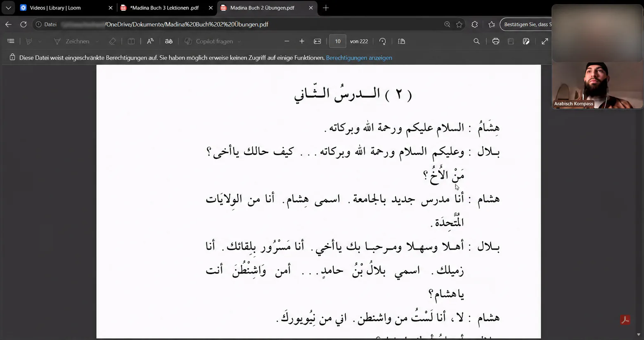Click the Arabic lesson heading الدرس الثاني
The height and width of the screenshot is (340, 644).
pos(353,94)
